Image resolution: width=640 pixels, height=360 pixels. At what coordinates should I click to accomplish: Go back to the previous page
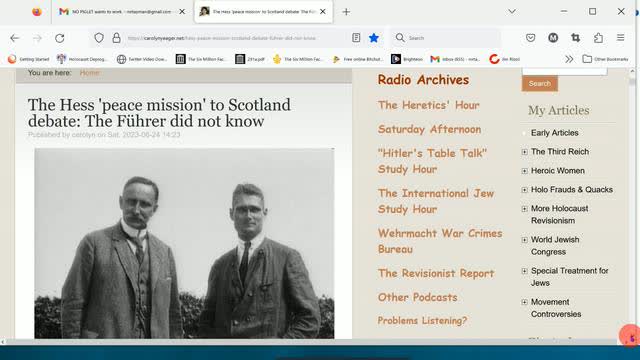[15, 38]
